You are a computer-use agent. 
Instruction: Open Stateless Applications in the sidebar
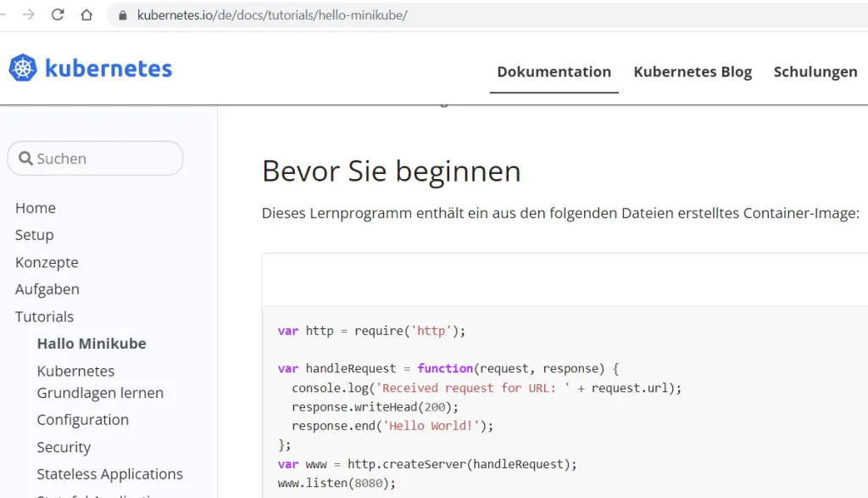[110, 474]
